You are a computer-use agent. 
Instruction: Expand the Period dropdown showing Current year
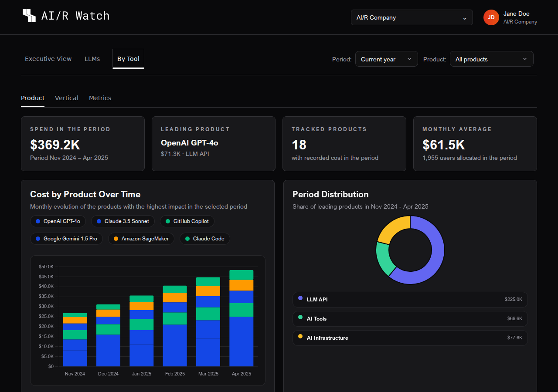[387, 59]
